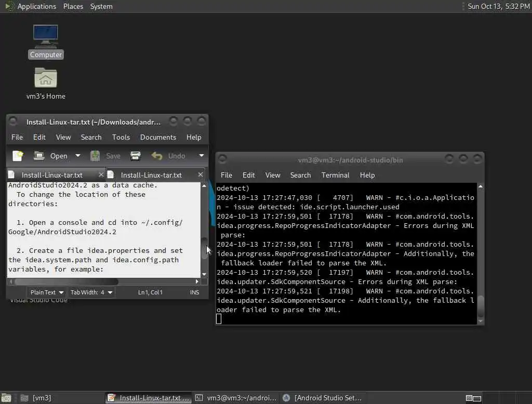Open the Tools menu in text editor

(121, 137)
